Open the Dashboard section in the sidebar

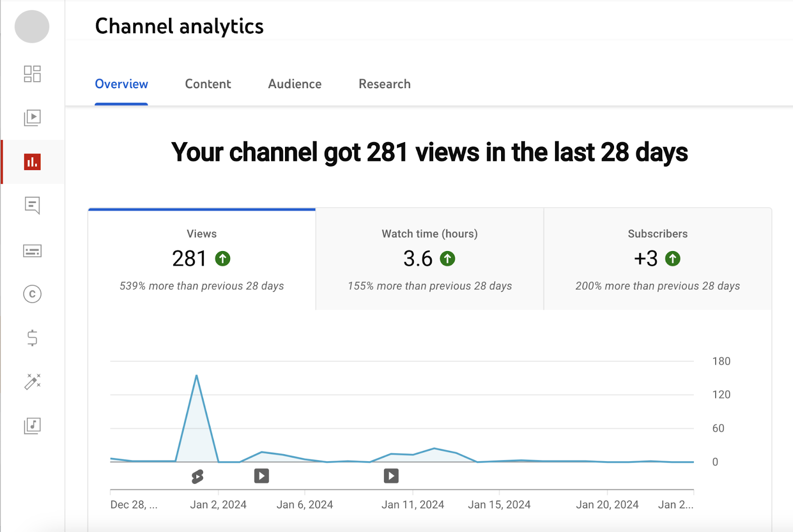click(x=32, y=74)
